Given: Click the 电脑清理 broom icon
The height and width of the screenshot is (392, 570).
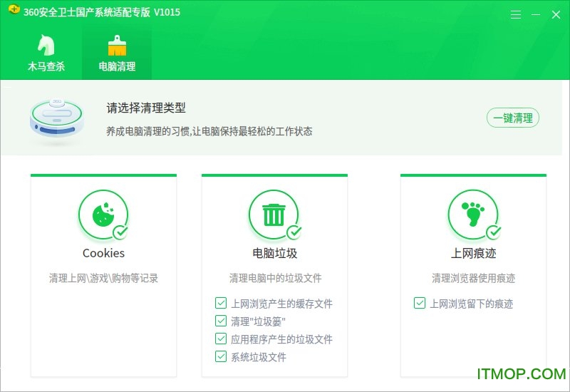Looking at the screenshot, I should [x=117, y=46].
